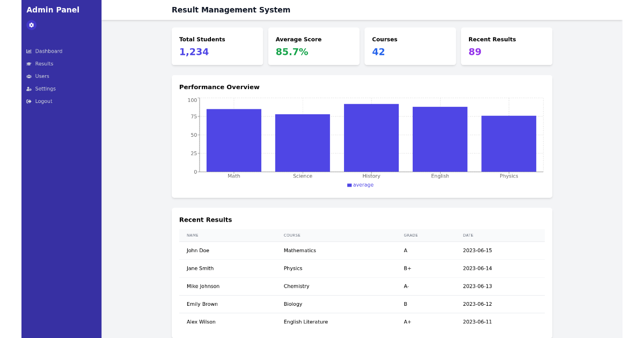Click the Logout exit-arrow icon
Image resolution: width=644 pixels, height=338 pixels.
tap(28, 101)
